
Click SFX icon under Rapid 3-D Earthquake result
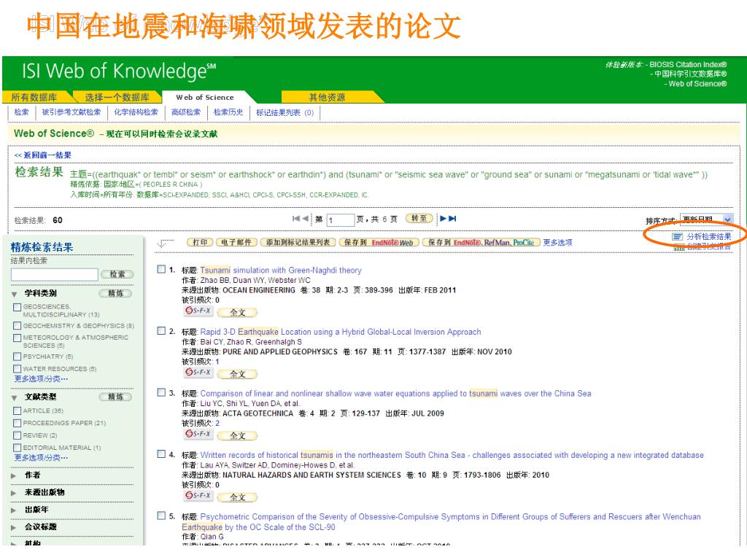click(198, 373)
